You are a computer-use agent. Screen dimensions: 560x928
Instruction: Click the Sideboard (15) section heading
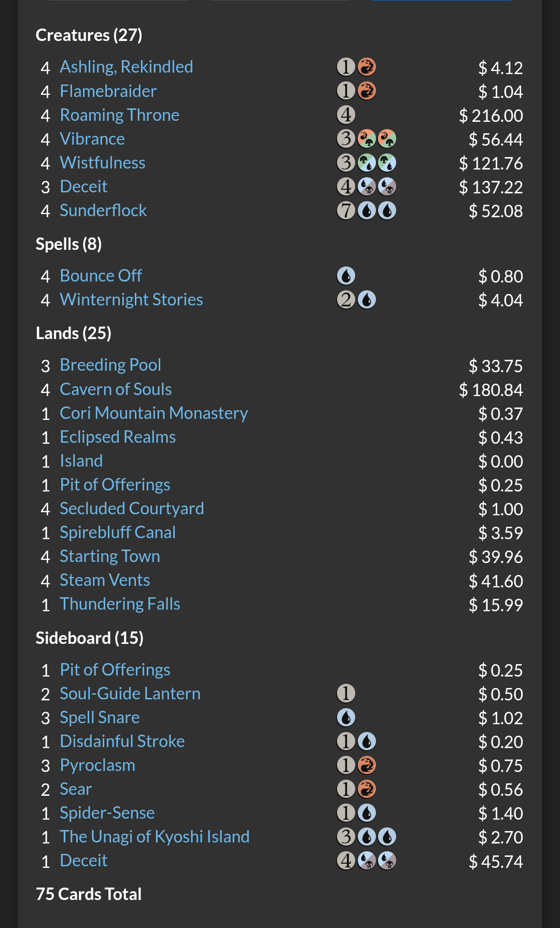coord(90,638)
